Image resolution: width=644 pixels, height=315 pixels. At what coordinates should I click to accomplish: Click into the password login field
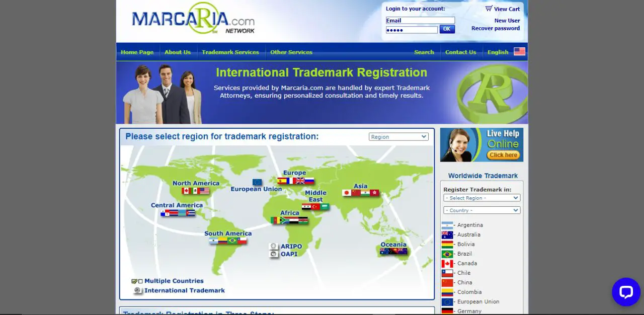tap(412, 30)
